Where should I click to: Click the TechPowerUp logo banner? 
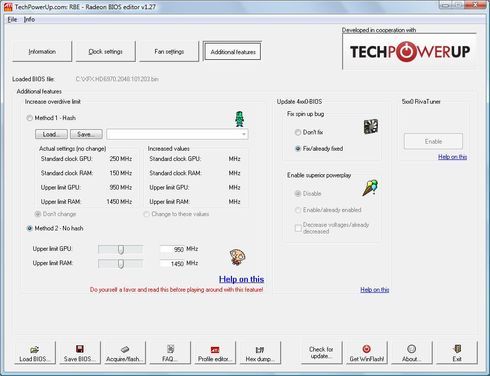point(410,52)
